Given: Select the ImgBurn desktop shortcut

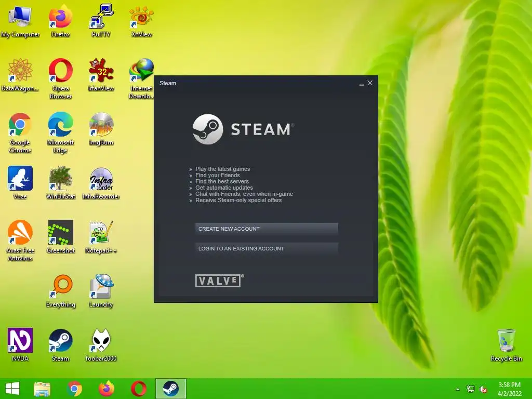Looking at the screenshot, I should point(101,129).
